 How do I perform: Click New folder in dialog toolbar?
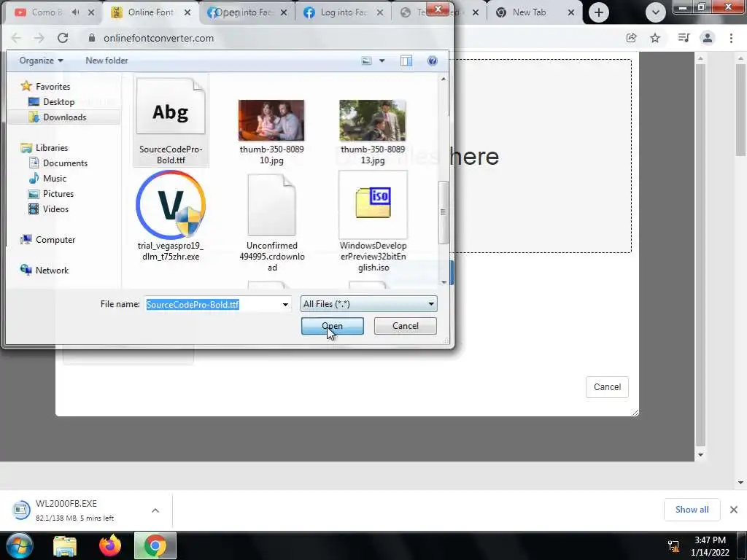pos(107,61)
